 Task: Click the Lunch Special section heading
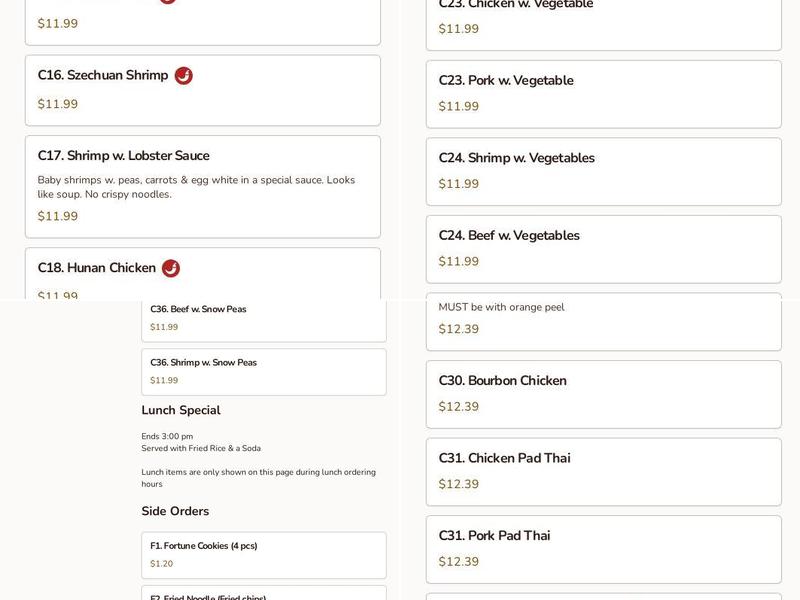(x=181, y=410)
